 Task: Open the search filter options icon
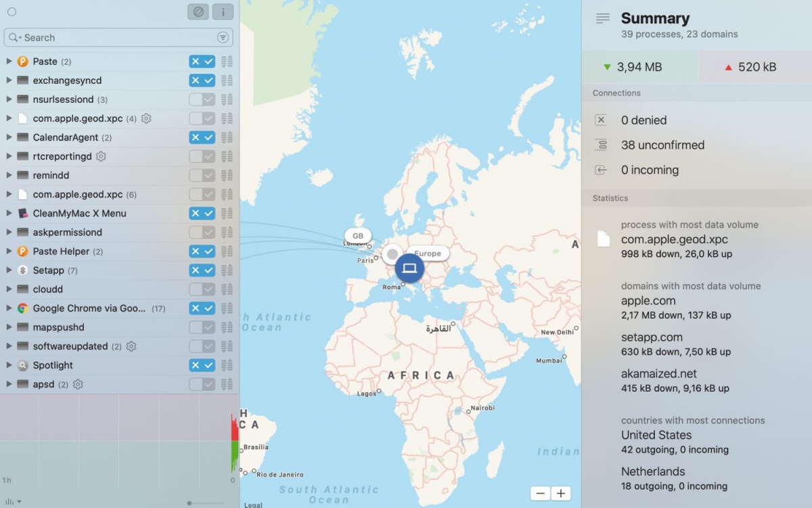(223, 38)
